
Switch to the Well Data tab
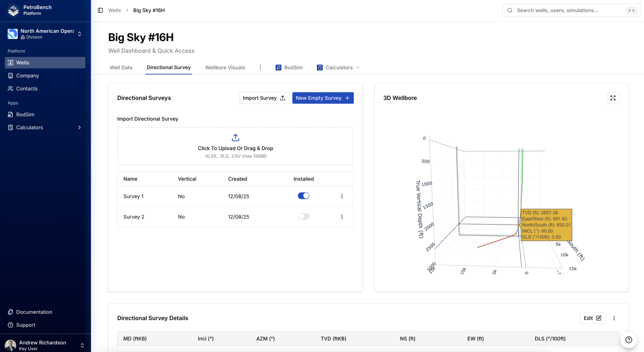pyautogui.click(x=121, y=68)
